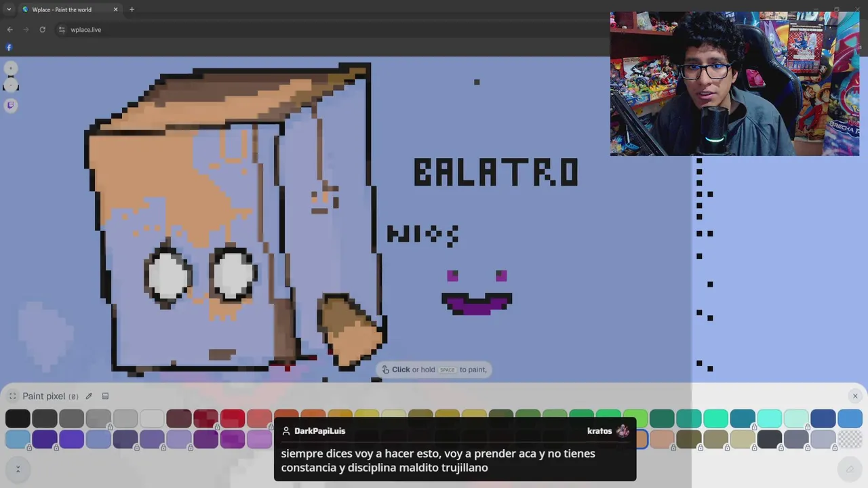This screenshot has height=488, width=868.
Task: Pick the mint light teal swatch
Action: pos(715,419)
